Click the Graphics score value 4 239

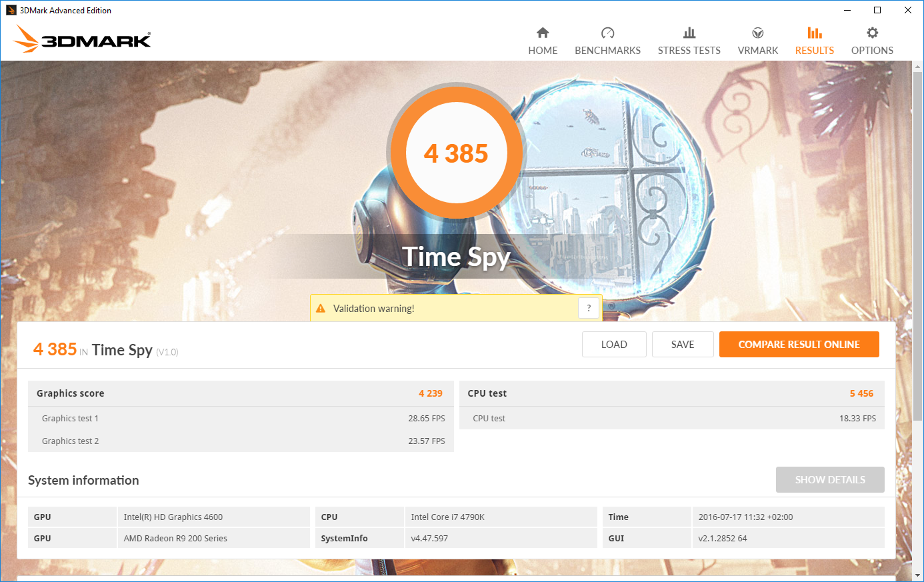pyautogui.click(x=431, y=393)
